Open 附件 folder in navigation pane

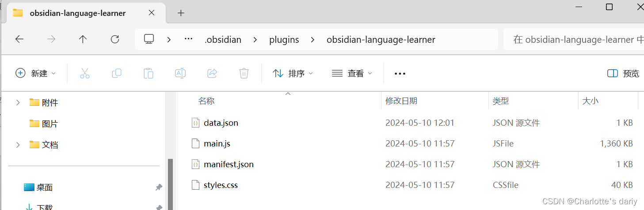[x=44, y=103]
